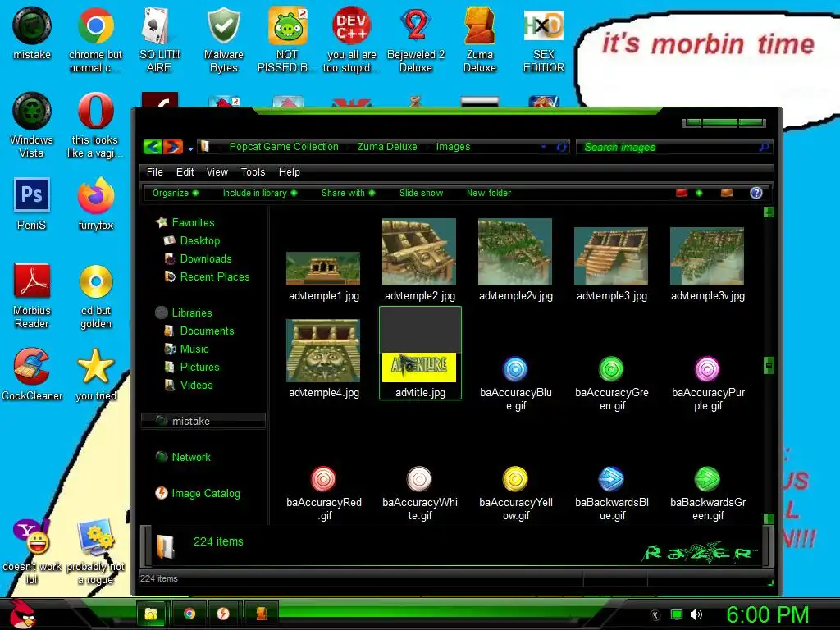
Task: Click the 'Slide show' button
Action: (421, 193)
